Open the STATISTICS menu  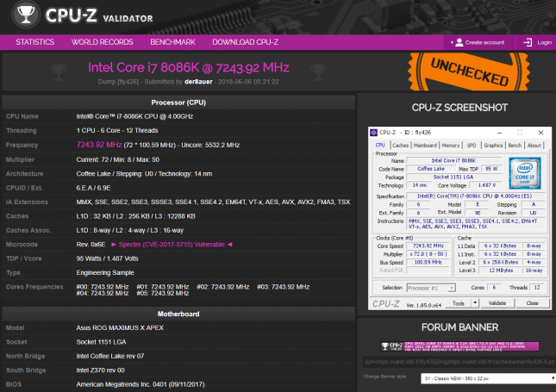[x=35, y=42]
